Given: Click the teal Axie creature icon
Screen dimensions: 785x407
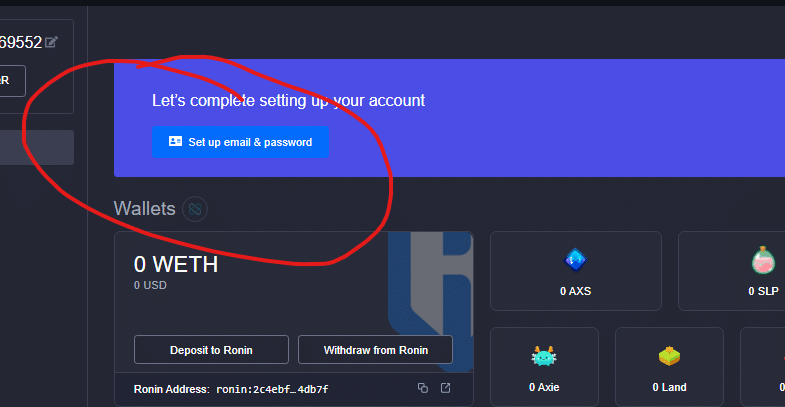Looking at the screenshot, I should [544, 356].
